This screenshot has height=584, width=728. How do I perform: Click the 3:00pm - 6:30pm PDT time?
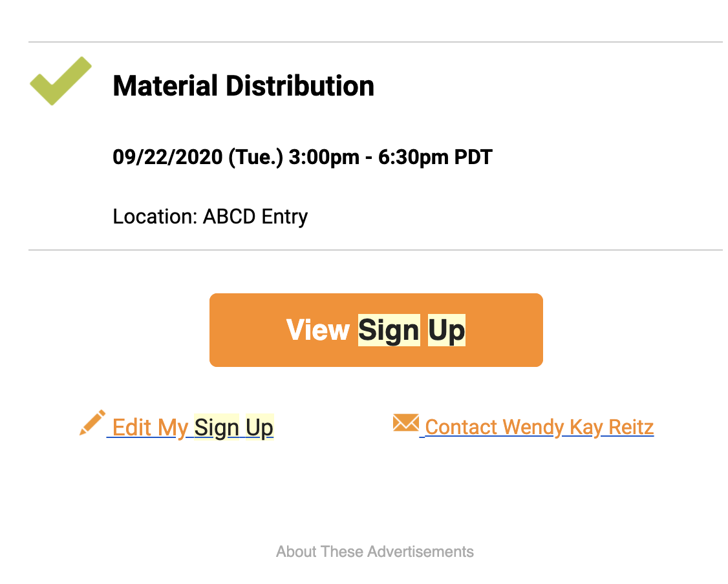point(391,157)
